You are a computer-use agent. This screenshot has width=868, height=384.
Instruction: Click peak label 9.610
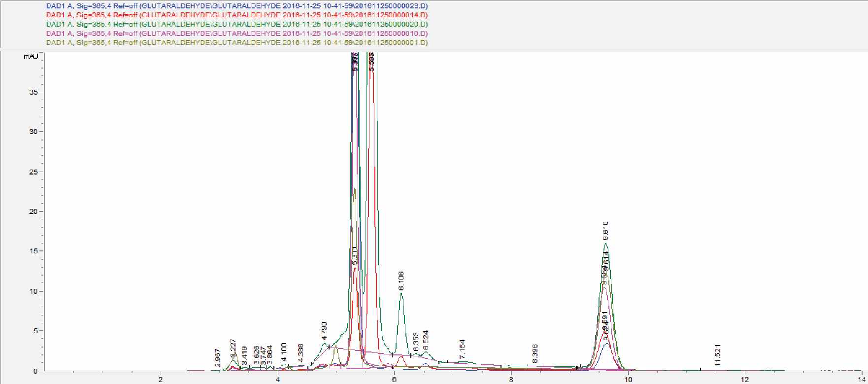[605, 231]
